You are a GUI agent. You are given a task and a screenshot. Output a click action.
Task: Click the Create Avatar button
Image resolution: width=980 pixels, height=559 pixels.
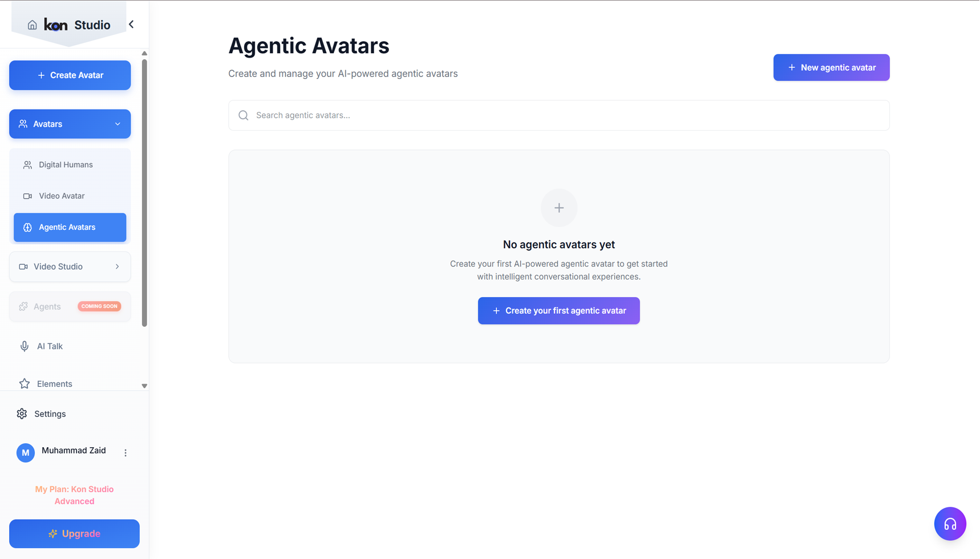(x=70, y=75)
